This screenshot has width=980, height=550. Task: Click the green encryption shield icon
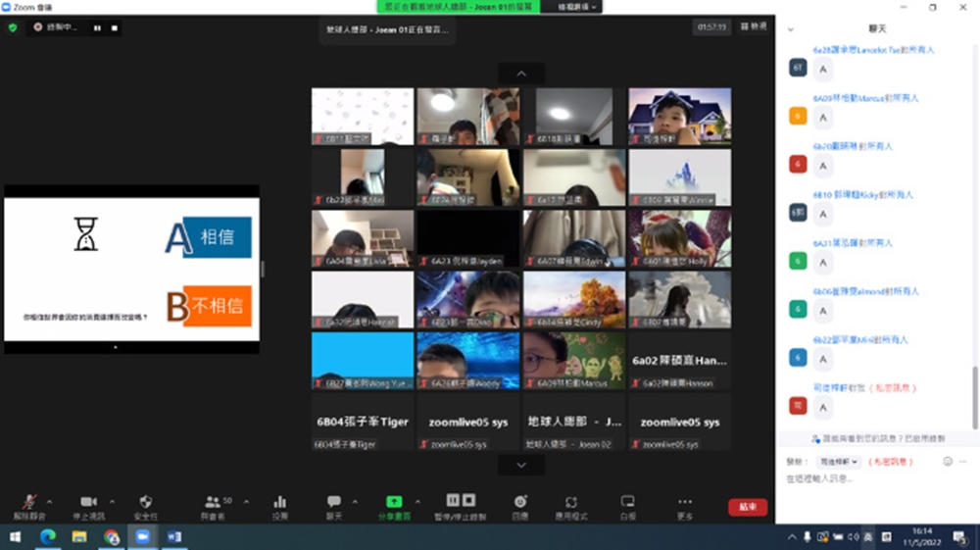coord(13,27)
